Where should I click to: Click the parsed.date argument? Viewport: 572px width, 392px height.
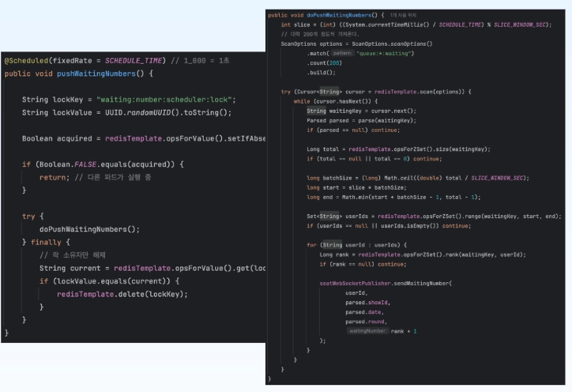[364, 312]
